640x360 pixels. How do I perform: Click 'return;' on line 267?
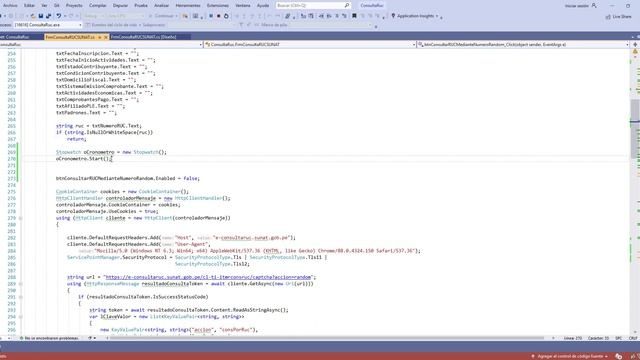(76, 139)
